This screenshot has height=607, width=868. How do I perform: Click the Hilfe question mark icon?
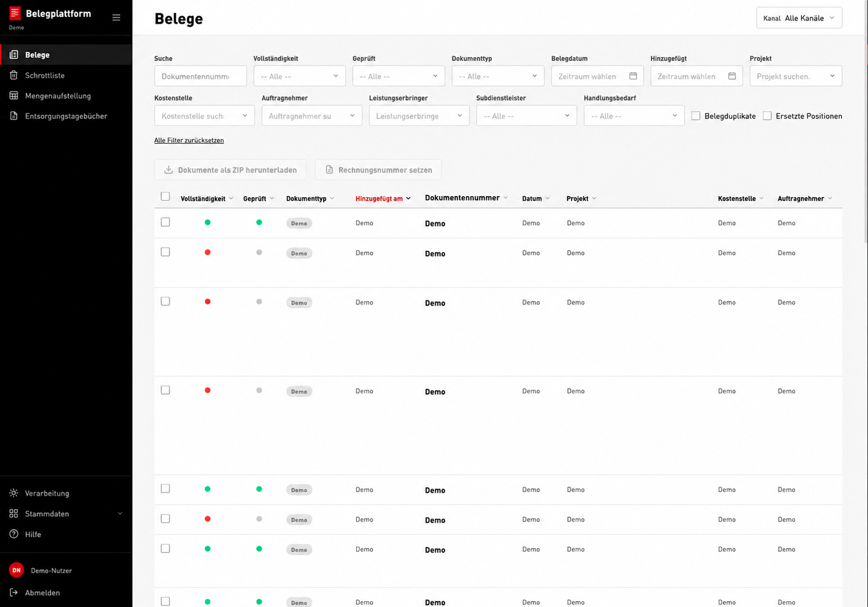(14, 534)
